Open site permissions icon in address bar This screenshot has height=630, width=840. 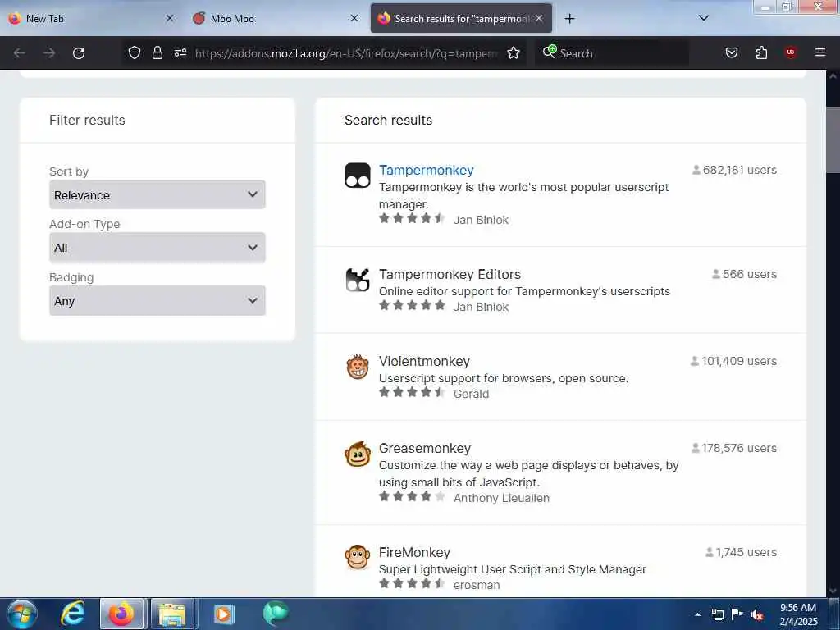tap(180, 52)
